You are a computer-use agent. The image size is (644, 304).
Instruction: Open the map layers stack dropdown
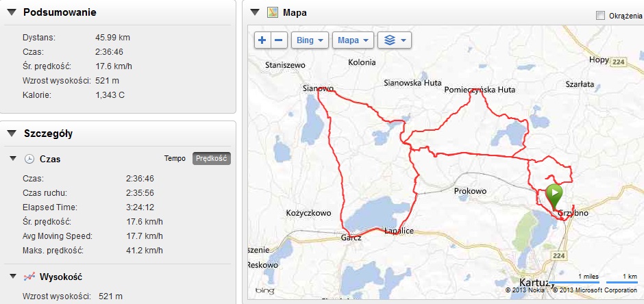pos(395,40)
